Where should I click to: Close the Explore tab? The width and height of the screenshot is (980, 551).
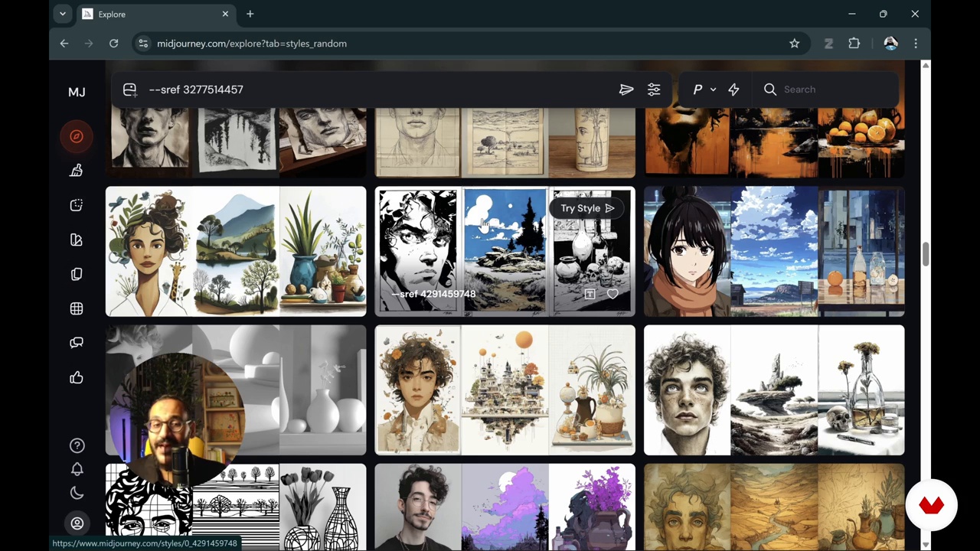click(x=225, y=14)
